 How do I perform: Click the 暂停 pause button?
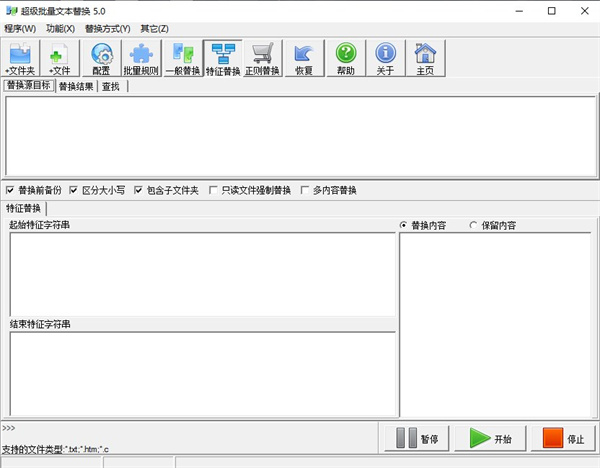click(417, 438)
